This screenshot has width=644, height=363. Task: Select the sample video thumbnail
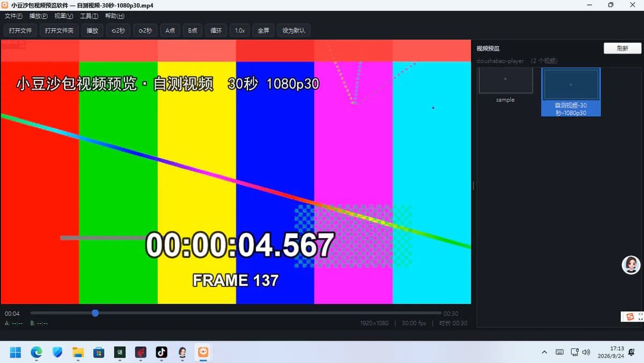click(506, 85)
